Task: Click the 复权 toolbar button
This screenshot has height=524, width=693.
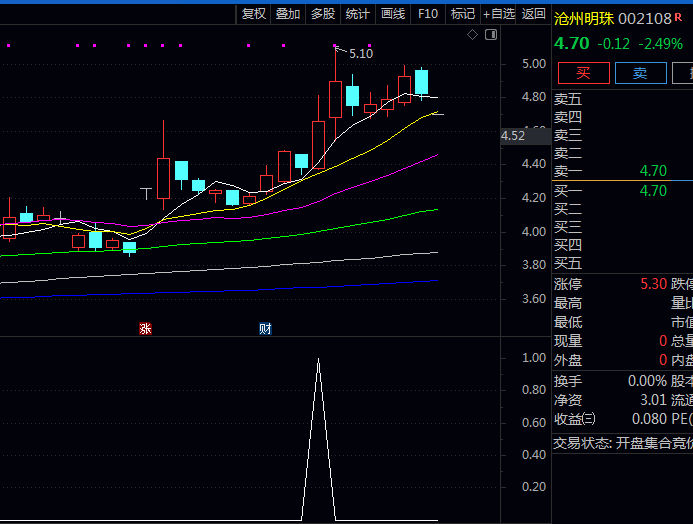Action: pos(253,14)
